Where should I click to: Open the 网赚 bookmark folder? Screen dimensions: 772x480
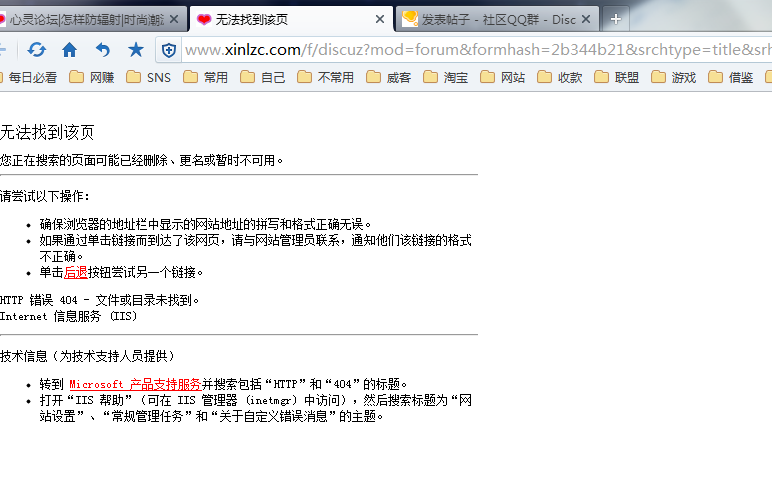[x=92, y=78]
